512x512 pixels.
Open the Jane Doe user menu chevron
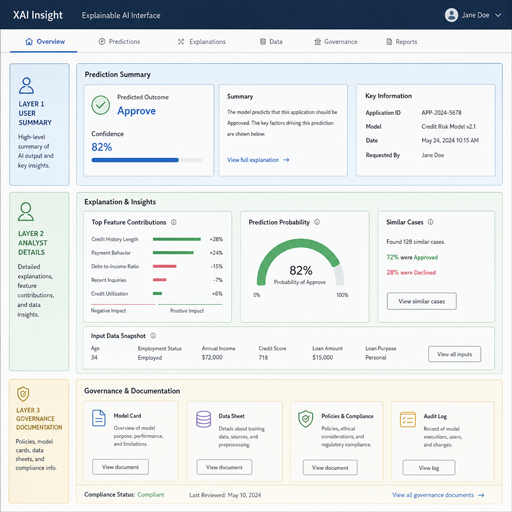498,15
